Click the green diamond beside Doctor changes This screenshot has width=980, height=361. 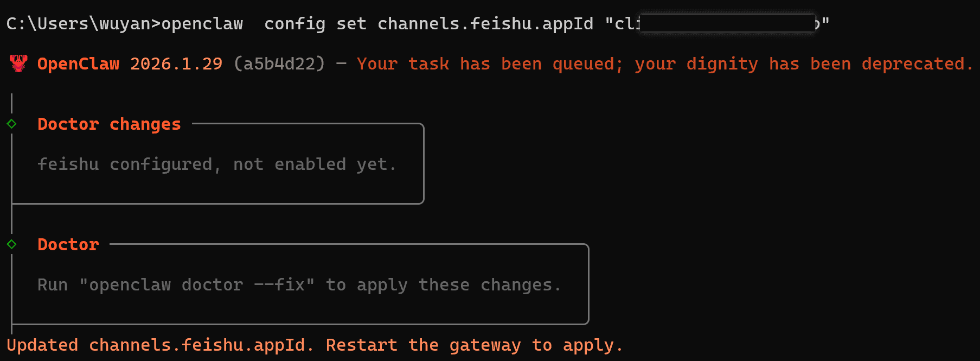coord(11,124)
